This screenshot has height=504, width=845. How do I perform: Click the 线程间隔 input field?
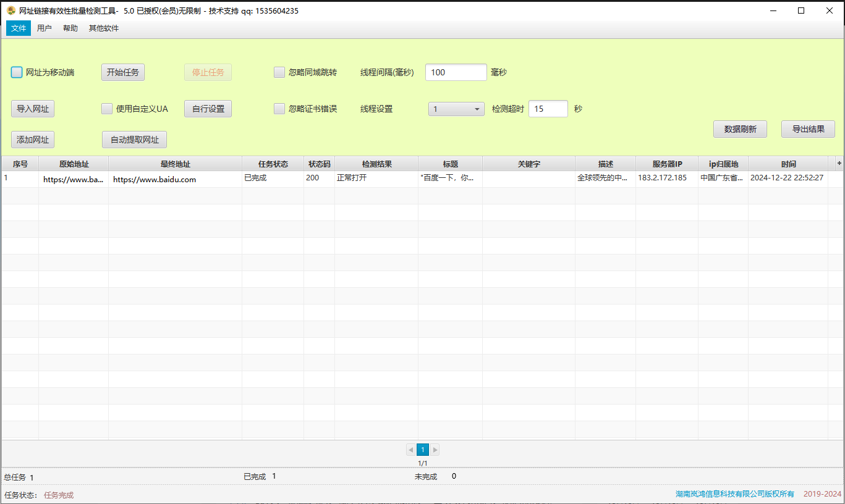click(456, 72)
